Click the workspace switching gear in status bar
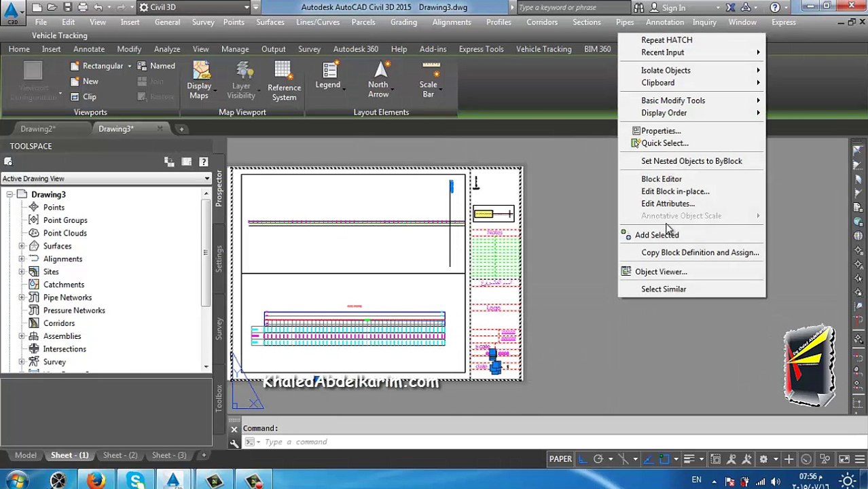 coord(763,460)
